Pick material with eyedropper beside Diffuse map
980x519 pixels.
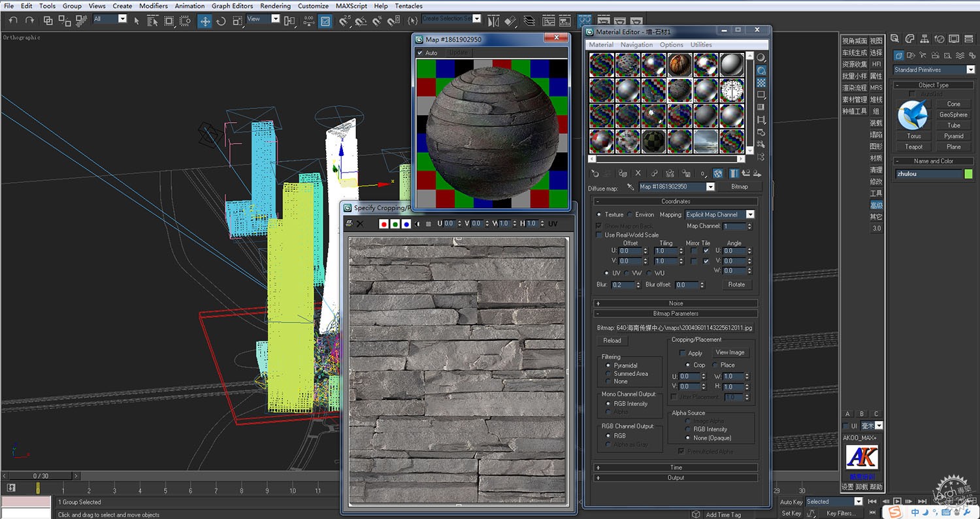pyautogui.click(x=630, y=187)
